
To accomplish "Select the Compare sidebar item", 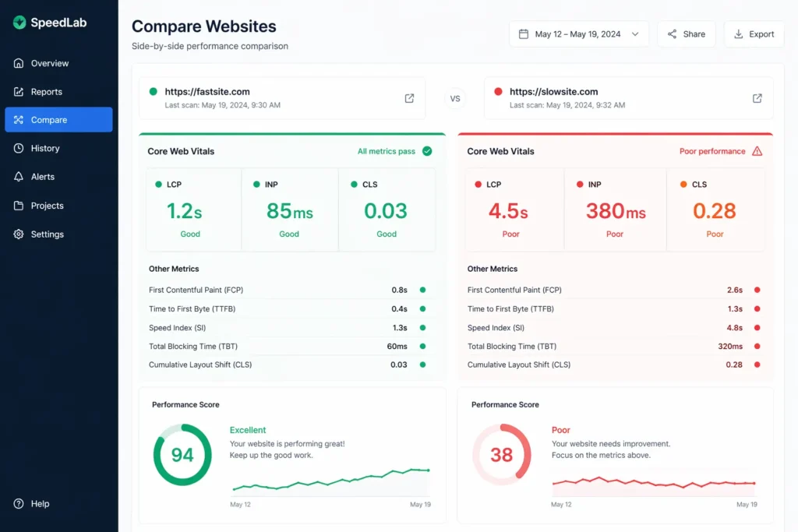I will pos(58,119).
